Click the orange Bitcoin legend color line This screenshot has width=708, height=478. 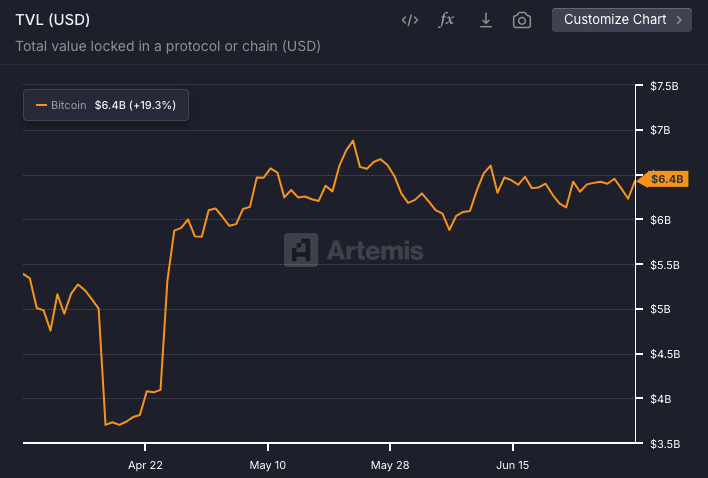(42, 105)
